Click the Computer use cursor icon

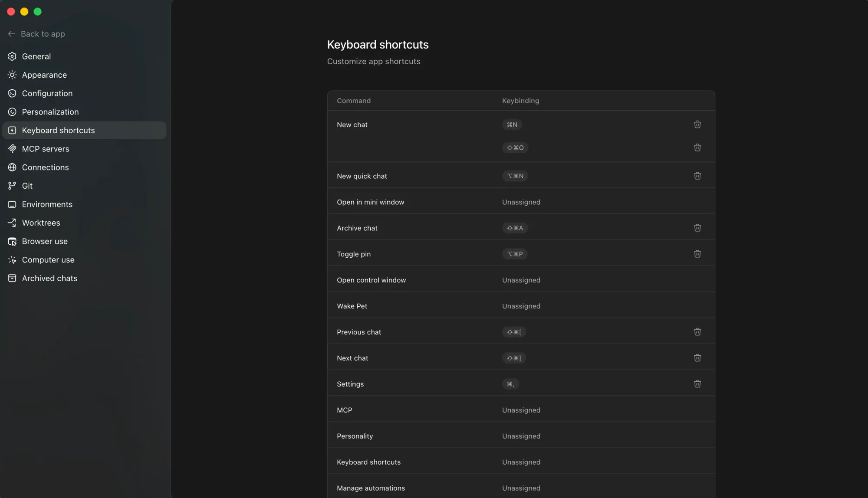12,260
